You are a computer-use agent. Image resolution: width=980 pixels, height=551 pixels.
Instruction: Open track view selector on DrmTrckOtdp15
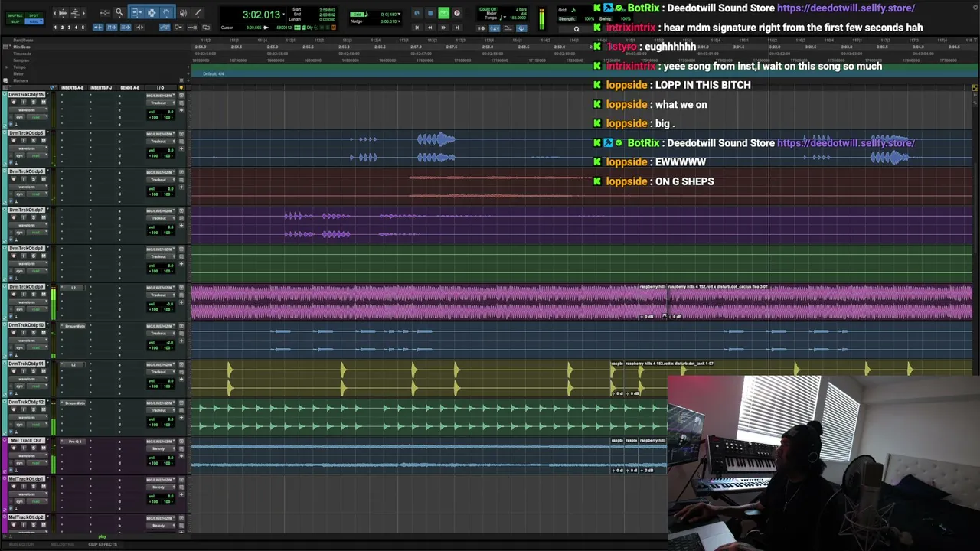click(28, 110)
